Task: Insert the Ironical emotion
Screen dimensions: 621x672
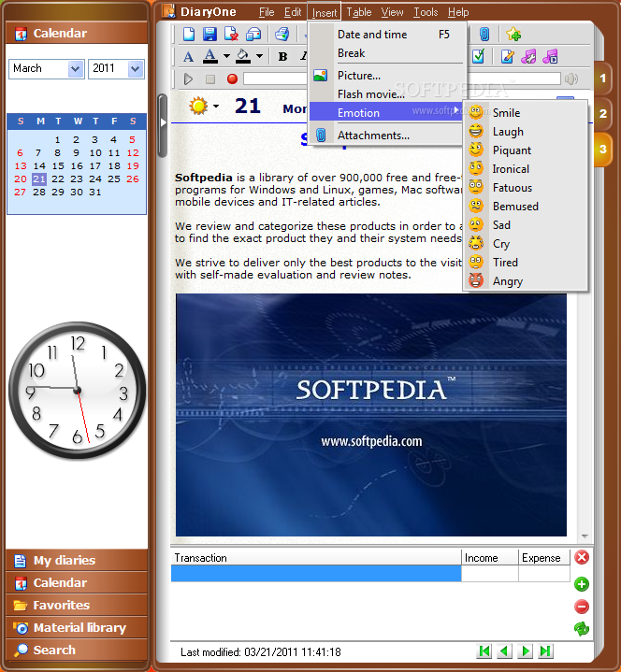Action: [x=525, y=169]
